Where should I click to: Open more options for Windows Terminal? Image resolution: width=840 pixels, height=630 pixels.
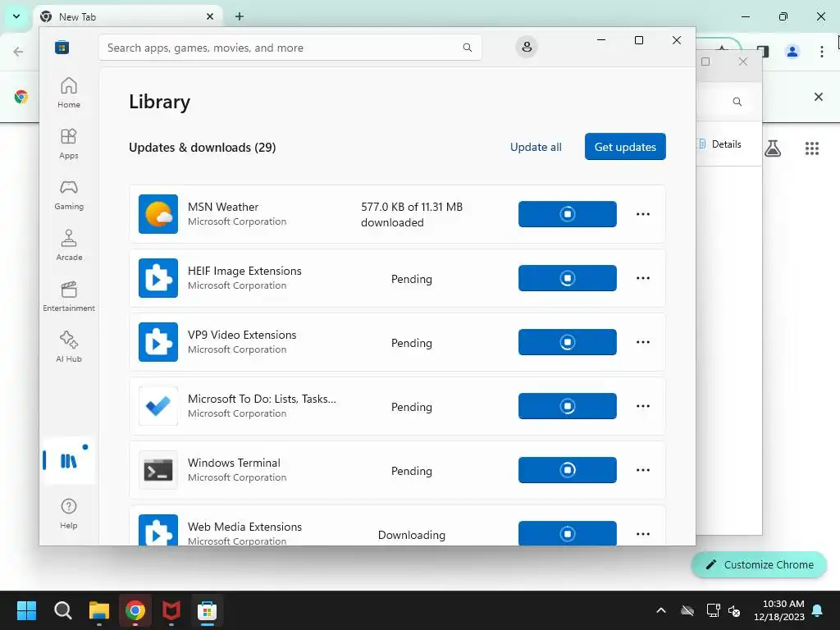(x=643, y=470)
